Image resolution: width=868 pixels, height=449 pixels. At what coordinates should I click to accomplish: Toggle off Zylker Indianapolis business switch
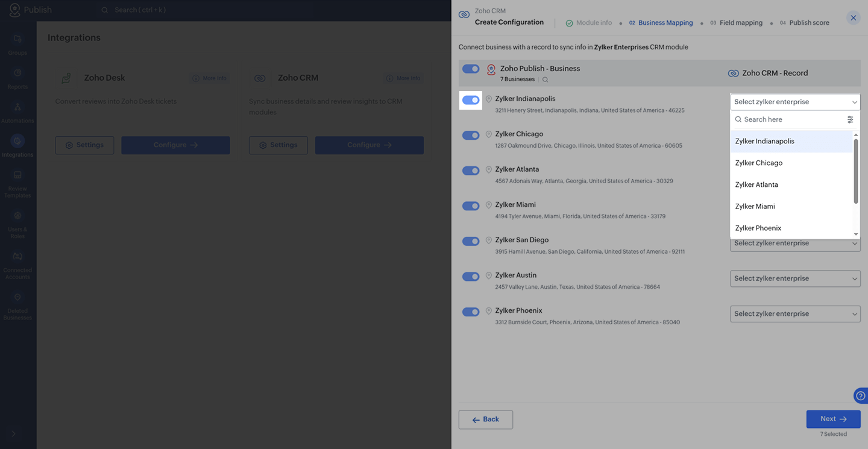tap(471, 100)
